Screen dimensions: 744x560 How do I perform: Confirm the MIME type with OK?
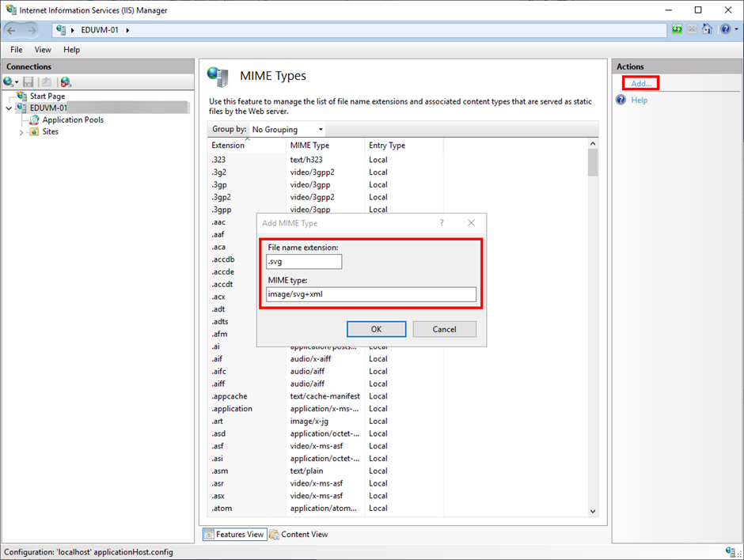pyautogui.click(x=376, y=329)
